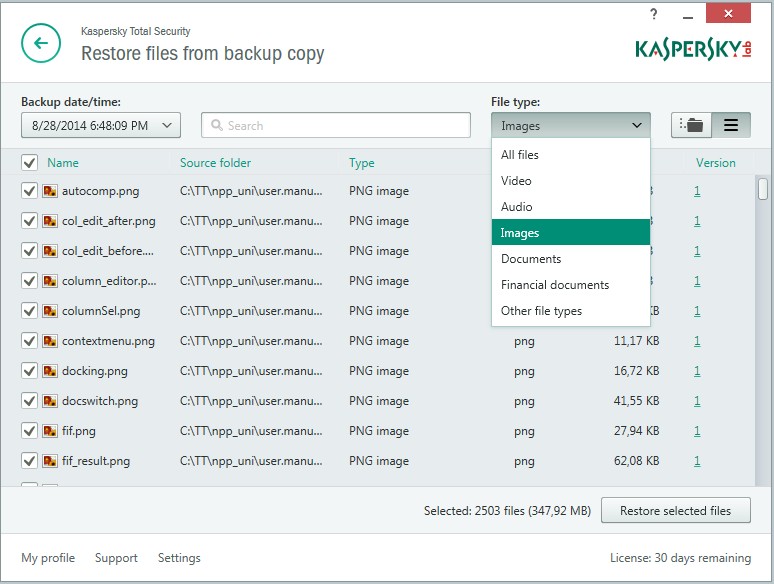
Task: Click Restore selected files button
Action: tap(676, 510)
